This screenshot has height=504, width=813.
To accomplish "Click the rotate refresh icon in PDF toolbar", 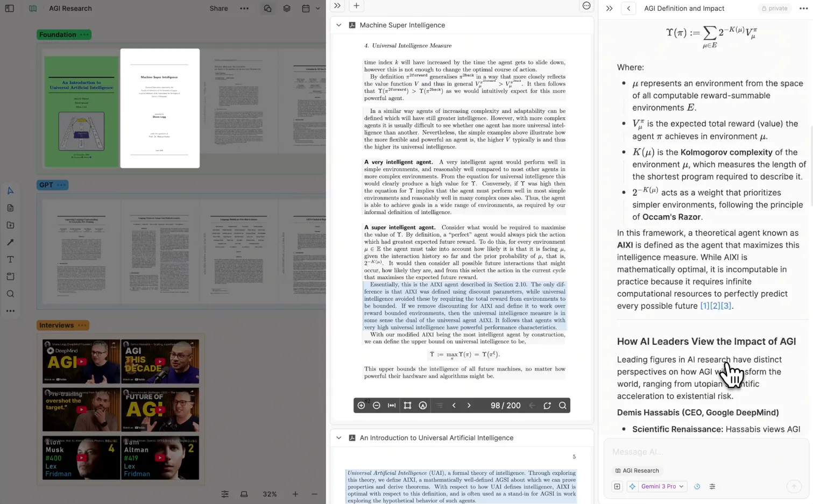I will pyautogui.click(x=547, y=406).
